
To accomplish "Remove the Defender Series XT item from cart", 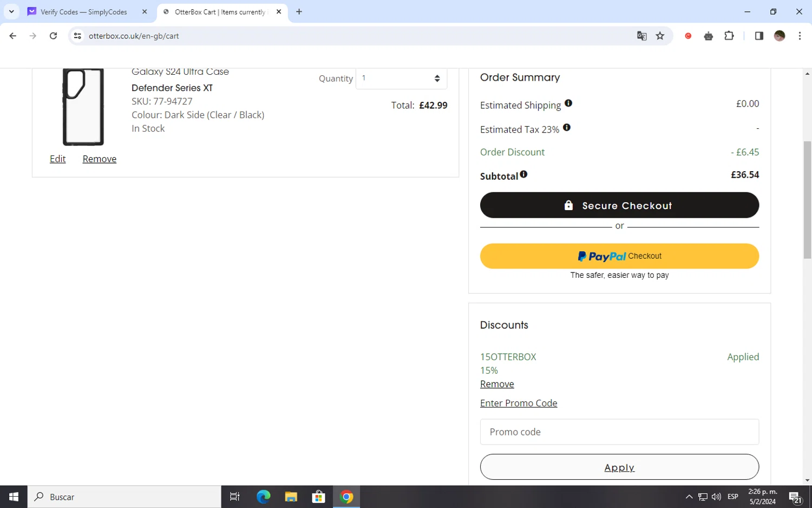I will click(99, 159).
